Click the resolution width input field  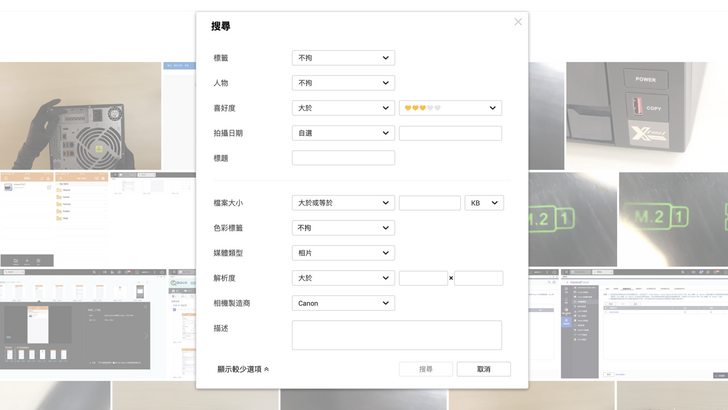[x=423, y=278]
